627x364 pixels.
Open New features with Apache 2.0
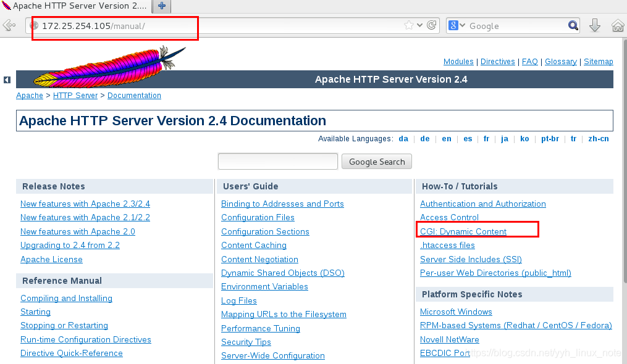tap(78, 232)
